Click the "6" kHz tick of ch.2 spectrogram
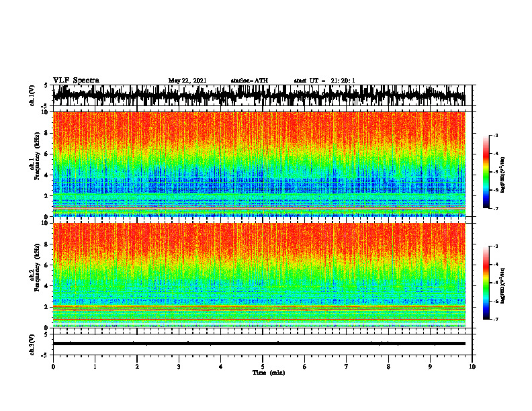The width and height of the screenshot is (532, 411). 46,265
